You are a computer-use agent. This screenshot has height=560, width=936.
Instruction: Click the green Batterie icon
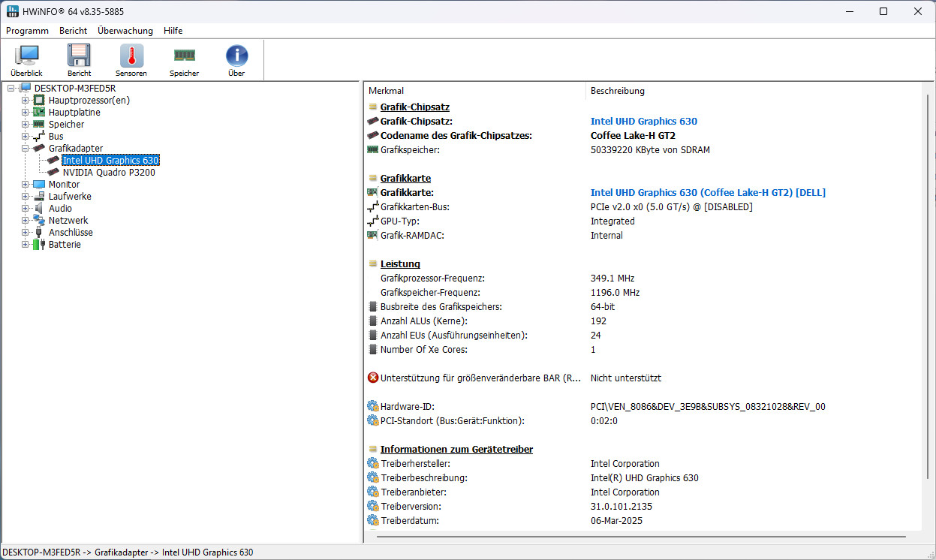point(39,245)
